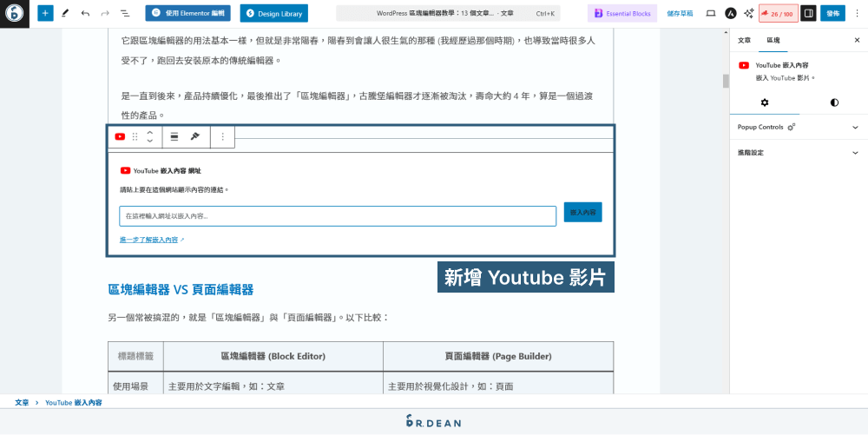The image size is (868, 435).
Task: Toggle the settings sidebar panel icon
Action: (x=808, y=13)
